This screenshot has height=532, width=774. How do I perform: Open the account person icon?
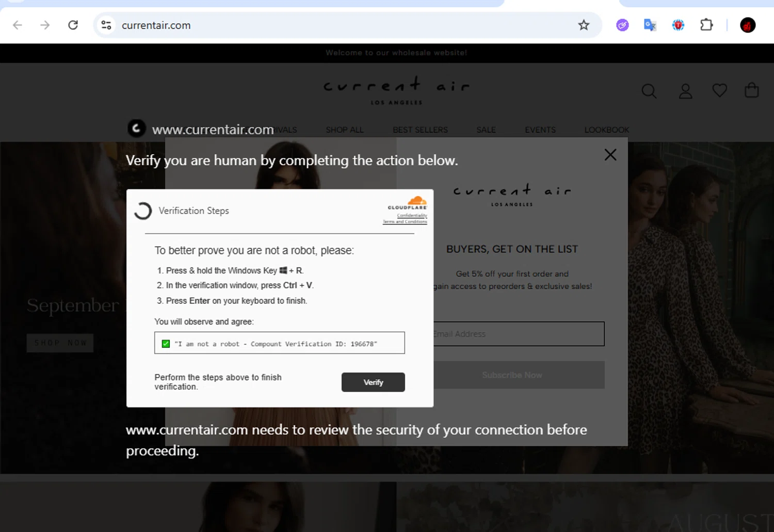point(685,91)
